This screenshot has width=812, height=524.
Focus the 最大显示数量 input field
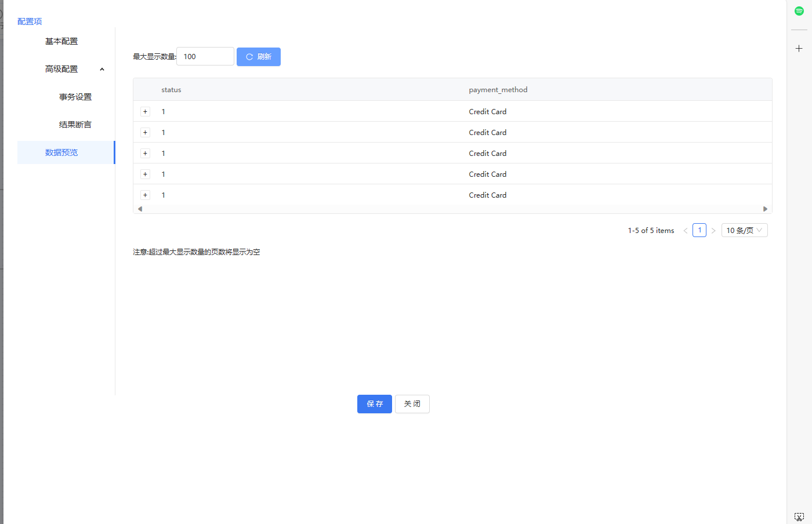pos(205,56)
